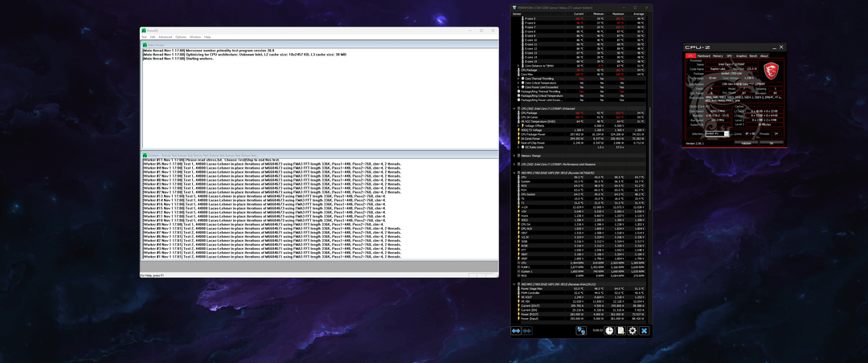868x363 pixels.
Task: Close HWiNFO sensors with the X icon
Action: [x=645, y=331]
